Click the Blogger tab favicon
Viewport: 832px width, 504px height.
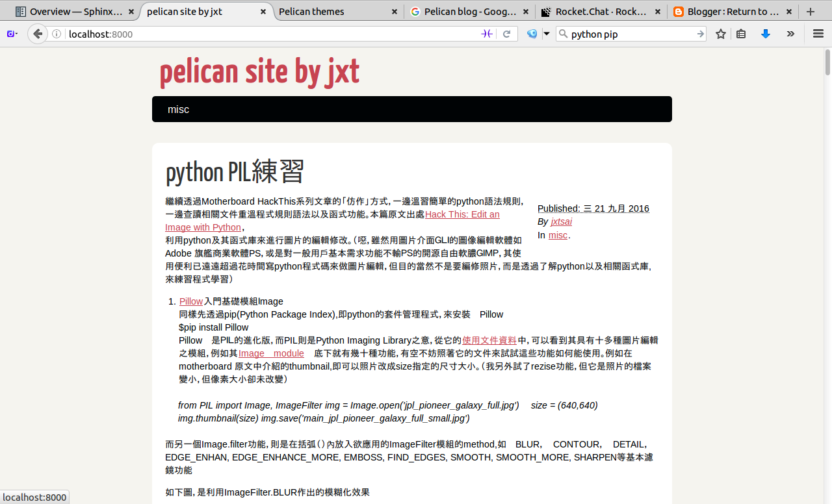click(x=679, y=12)
